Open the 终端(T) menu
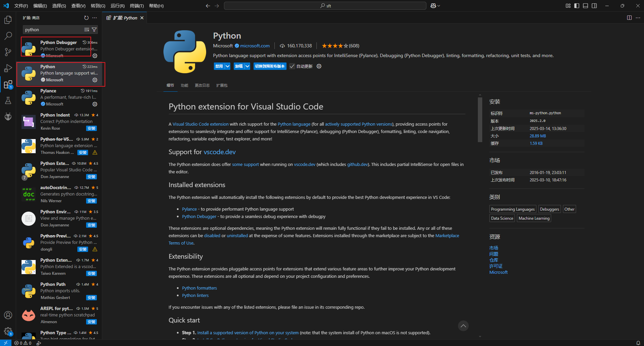Image resolution: width=644 pixels, height=346 pixels. [x=137, y=6]
